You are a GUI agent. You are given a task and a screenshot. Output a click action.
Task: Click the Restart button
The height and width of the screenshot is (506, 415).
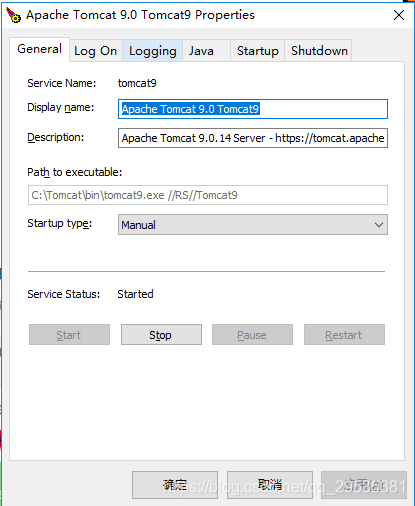point(344,335)
